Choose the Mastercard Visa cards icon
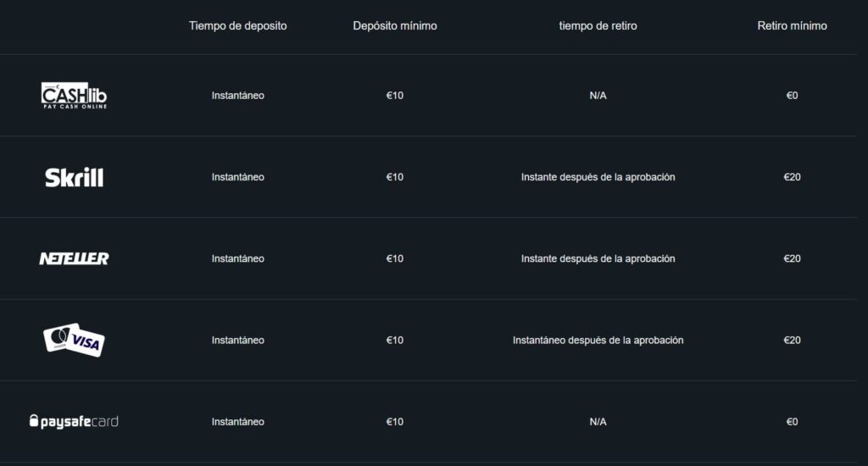868x466 pixels. [75, 340]
